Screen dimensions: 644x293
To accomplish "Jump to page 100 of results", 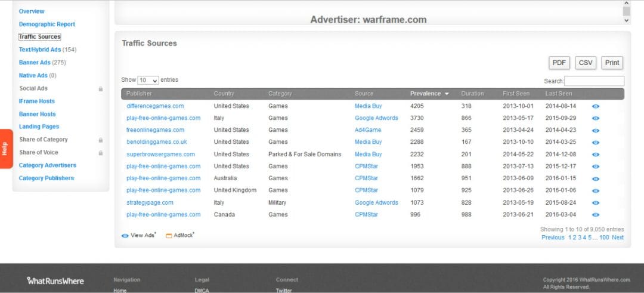I will 604,238.
